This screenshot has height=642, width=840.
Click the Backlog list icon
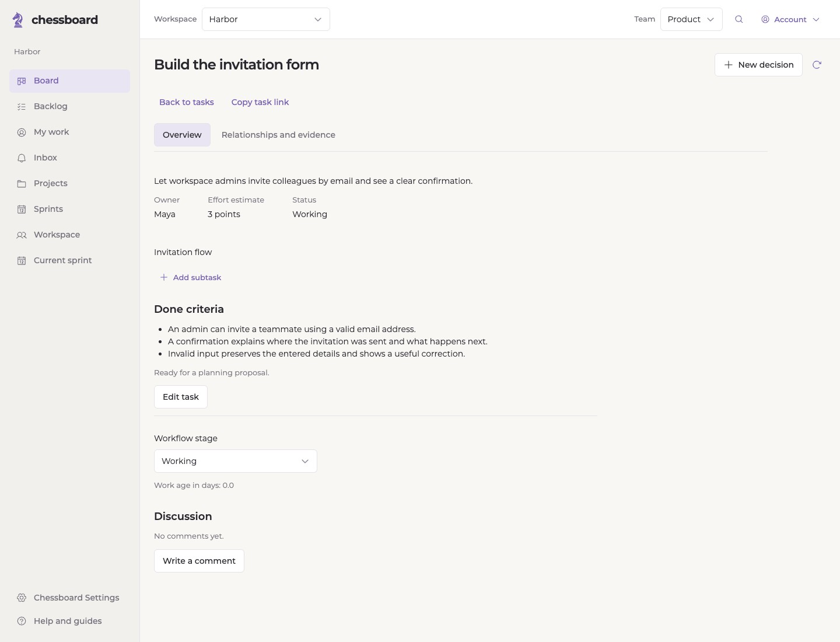coord(22,107)
